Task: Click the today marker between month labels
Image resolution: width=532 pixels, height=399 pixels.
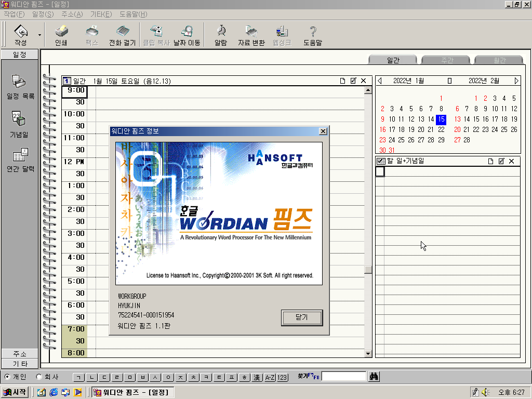Action: pyautogui.click(x=449, y=81)
